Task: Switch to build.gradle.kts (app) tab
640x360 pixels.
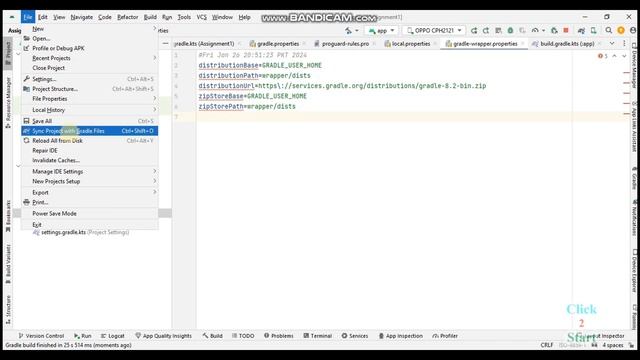Action: 567,44
